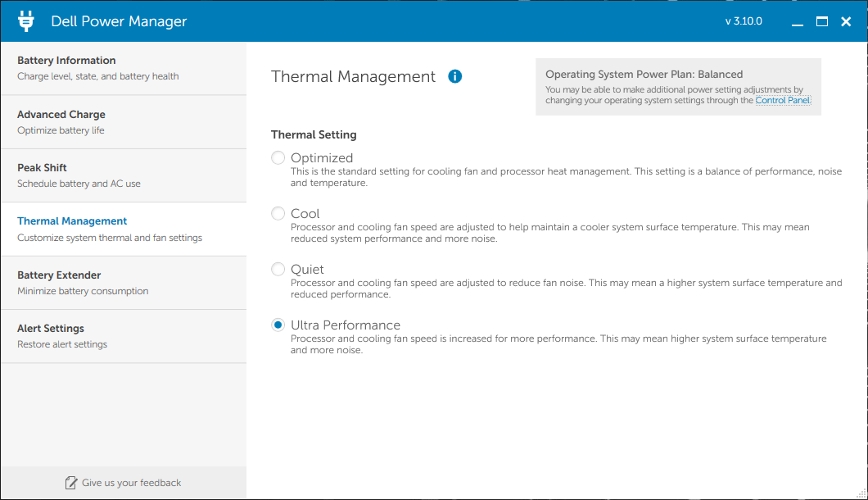The width and height of the screenshot is (868, 500).
Task: Open the Battery Information section
Action: point(123,68)
